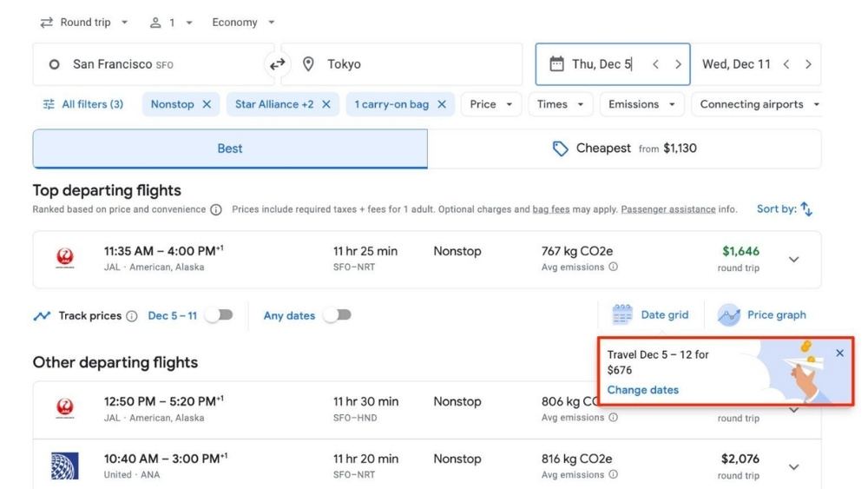The width and height of the screenshot is (868, 489).
Task: Expand the 12:50 PM JAL flight details
Action: pyautogui.click(x=794, y=410)
